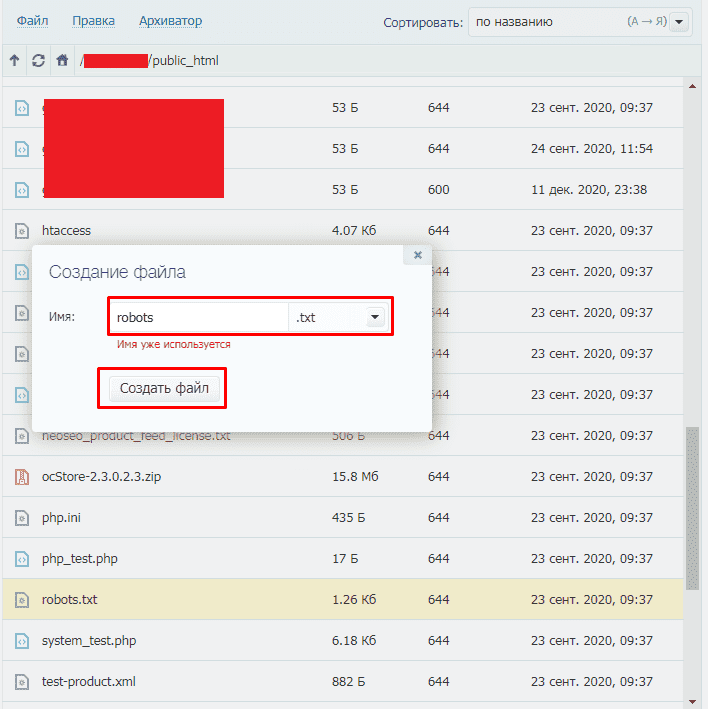
Task: Open the htaccess file name
Action: coord(66,231)
